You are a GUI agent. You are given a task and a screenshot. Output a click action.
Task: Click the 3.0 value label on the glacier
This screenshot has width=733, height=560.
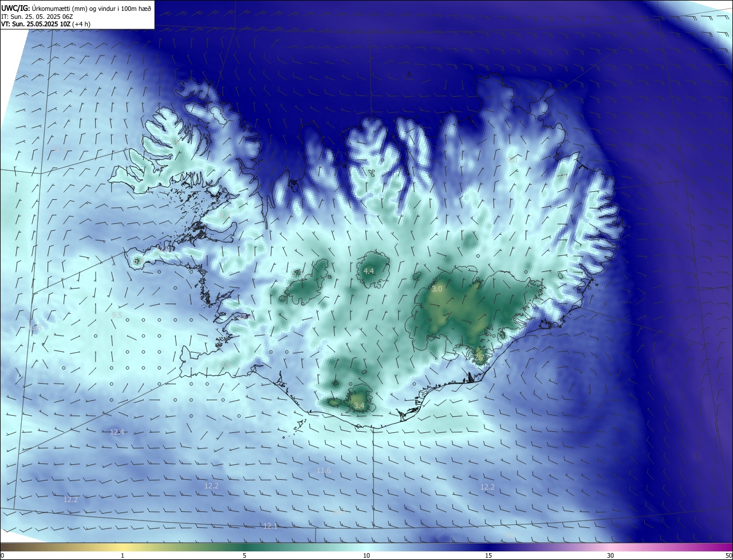point(437,289)
